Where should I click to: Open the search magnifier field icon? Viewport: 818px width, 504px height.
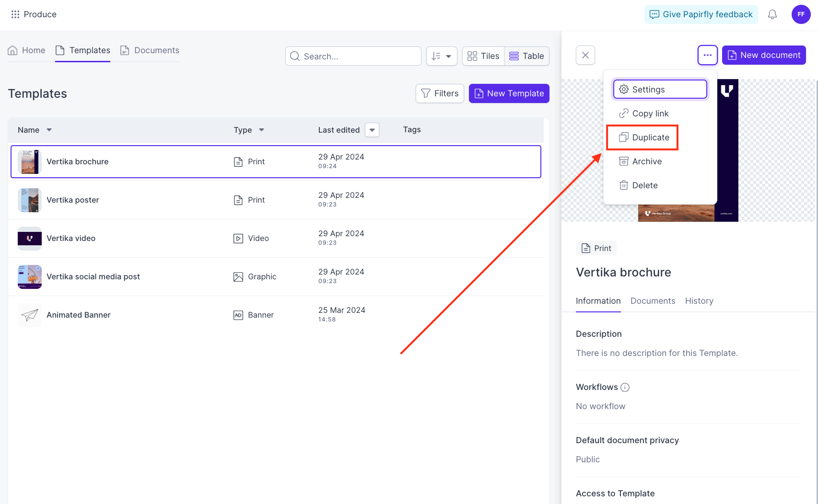point(295,56)
